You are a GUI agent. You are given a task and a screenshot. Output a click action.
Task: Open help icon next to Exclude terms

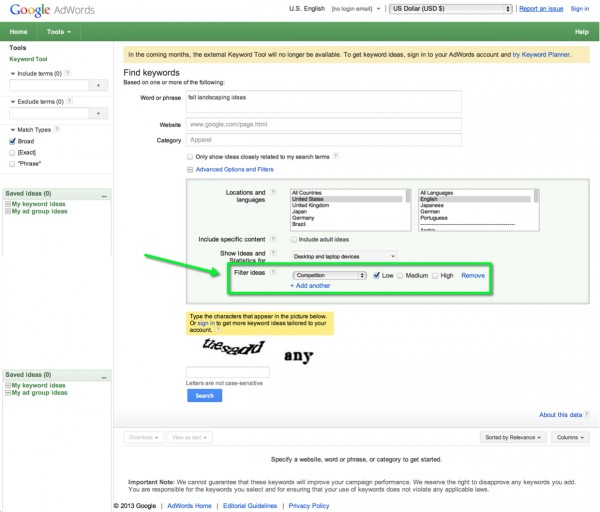70,101
